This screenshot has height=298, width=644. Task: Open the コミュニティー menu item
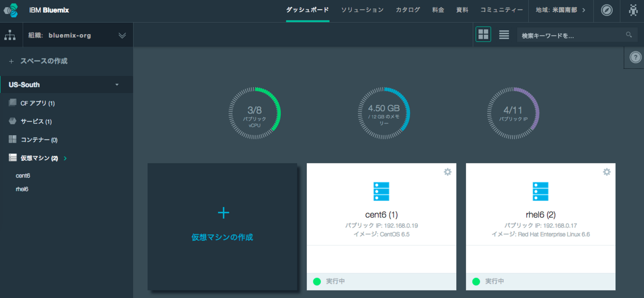point(502,10)
